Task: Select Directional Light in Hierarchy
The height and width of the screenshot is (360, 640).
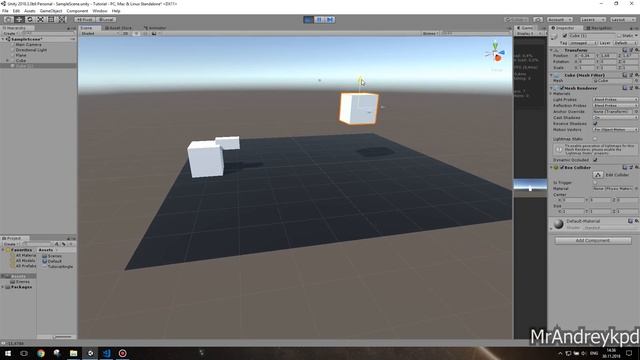Action: [x=31, y=50]
